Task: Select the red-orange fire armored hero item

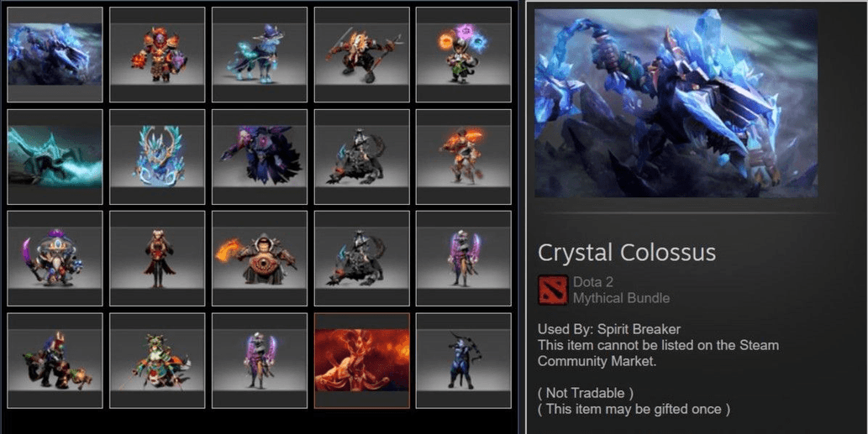Action: [157, 55]
